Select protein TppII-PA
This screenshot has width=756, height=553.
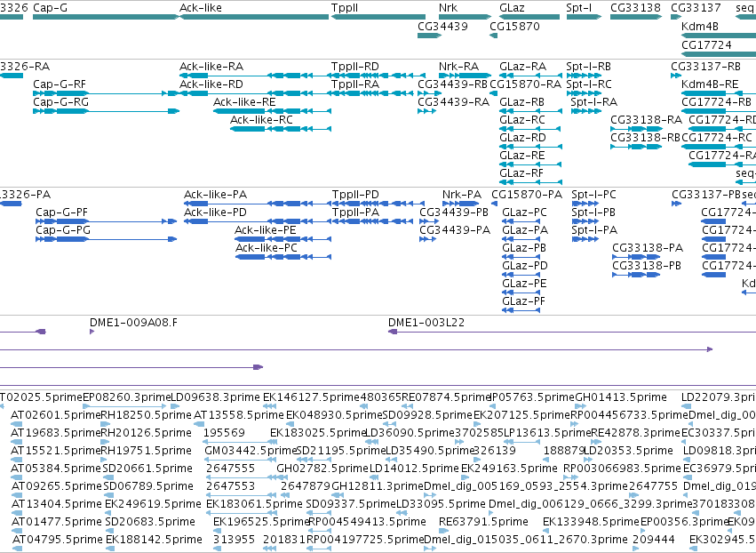pos(356,212)
